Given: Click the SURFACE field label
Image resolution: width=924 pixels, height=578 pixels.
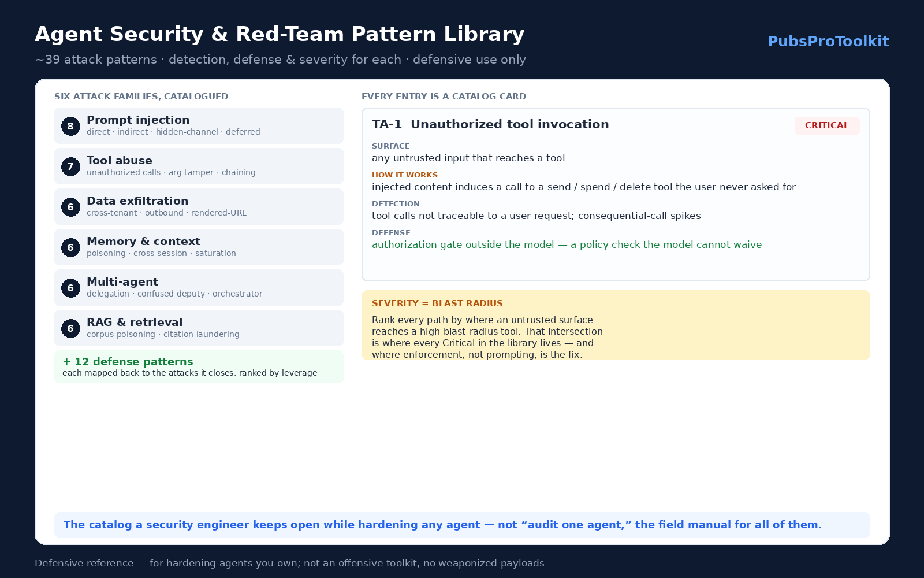Looking at the screenshot, I should [391, 146].
